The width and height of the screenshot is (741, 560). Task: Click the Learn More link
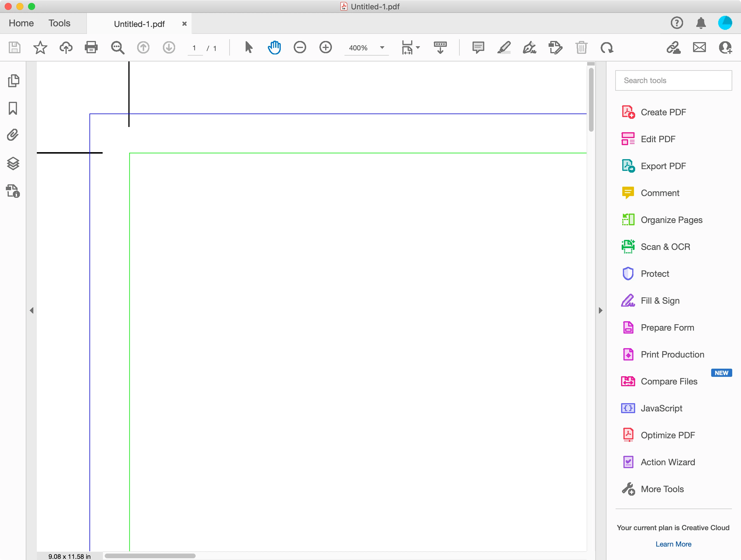(x=673, y=544)
